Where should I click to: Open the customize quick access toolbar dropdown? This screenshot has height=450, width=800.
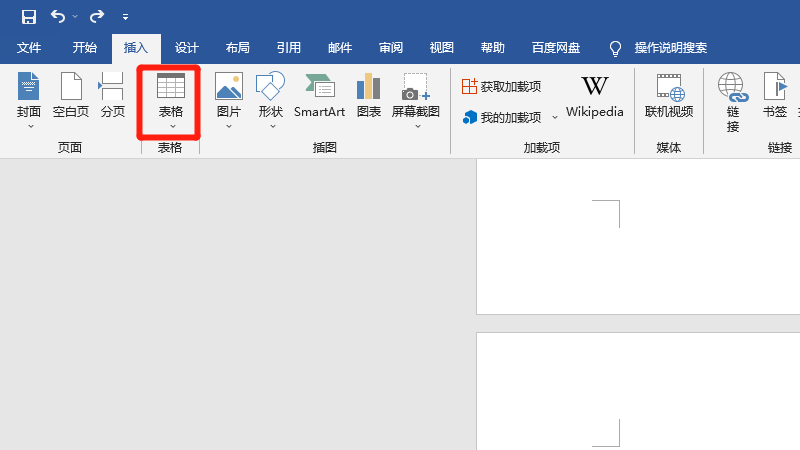tap(126, 17)
